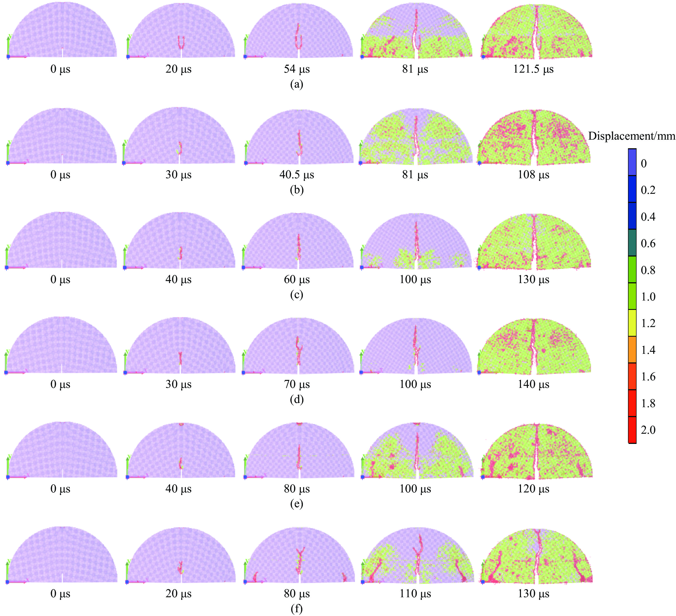Viewport: 676px width, 616px height.
Task: Click the '140 µs' time label
Action: pyautogui.click(x=534, y=384)
